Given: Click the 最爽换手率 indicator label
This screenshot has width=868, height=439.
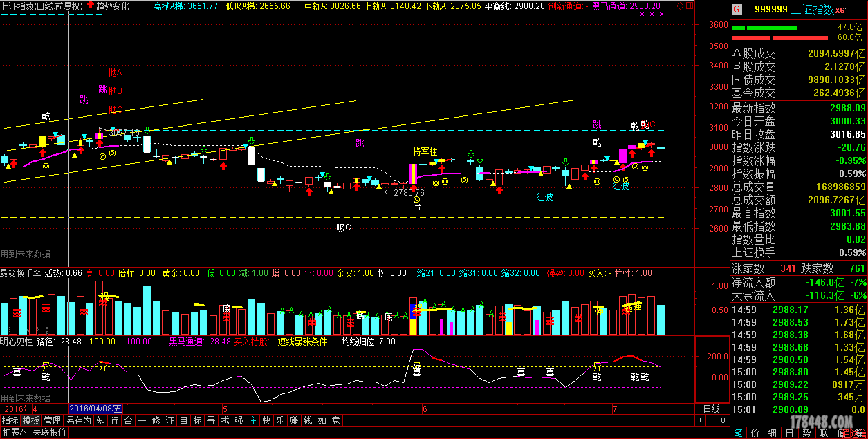Looking at the screenshot, I should click(x=21, y=273).
